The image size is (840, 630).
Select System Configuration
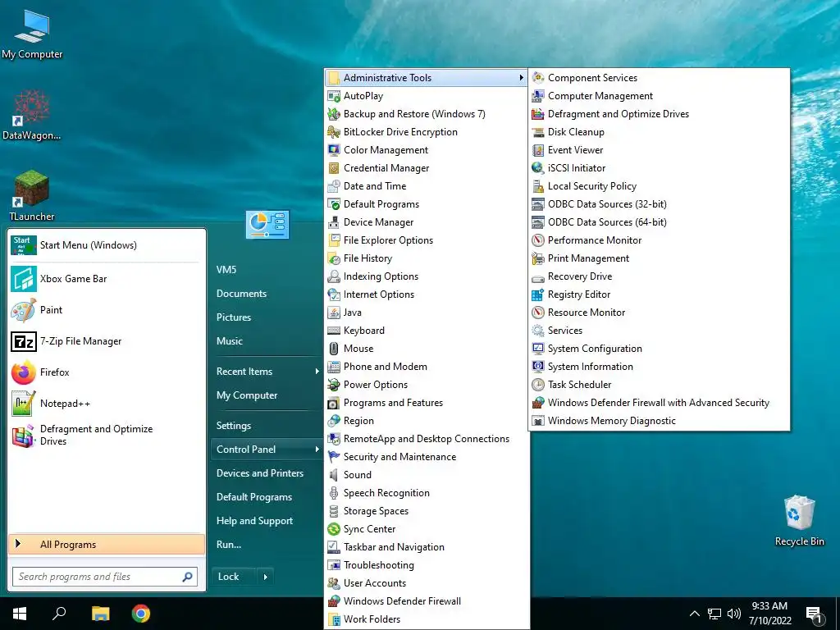tap(595, 349)
